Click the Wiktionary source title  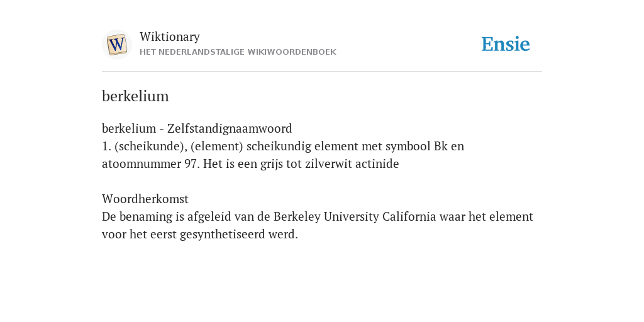click(170, 36)
